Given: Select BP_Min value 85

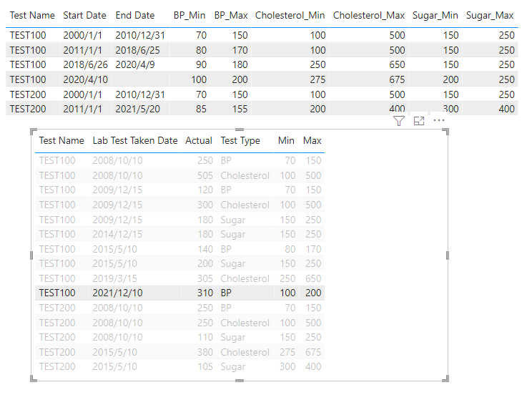Looking at the screenshot, I should (x=201, y=109).
